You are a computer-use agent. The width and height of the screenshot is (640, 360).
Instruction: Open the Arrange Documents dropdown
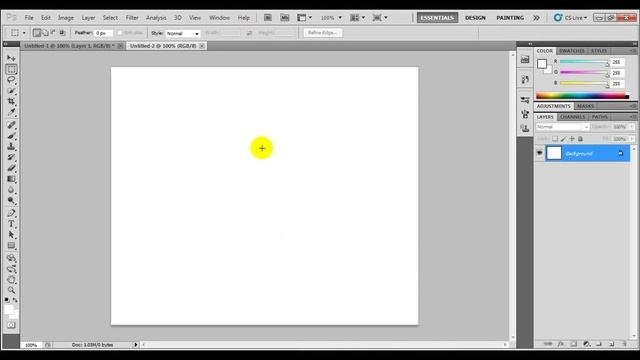click(358, 18)
